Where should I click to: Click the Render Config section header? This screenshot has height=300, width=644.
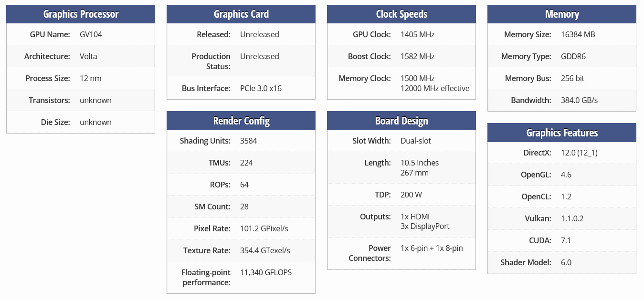tap(241, 121)
